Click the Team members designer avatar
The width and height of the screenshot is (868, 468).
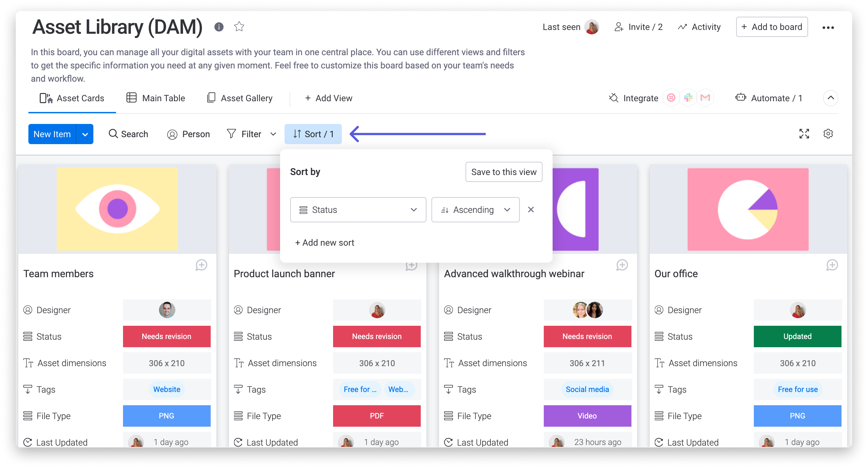point(167,310)
